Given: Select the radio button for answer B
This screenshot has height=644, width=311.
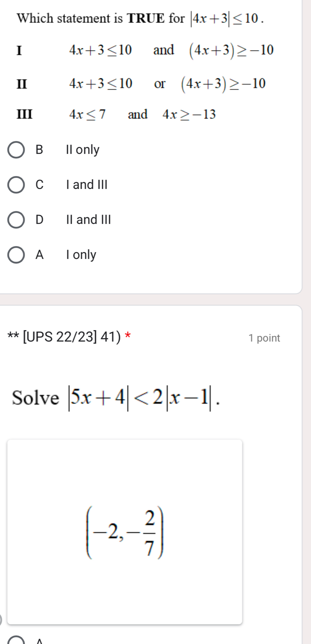Looking at the screenshot, I should click(16, 149).
